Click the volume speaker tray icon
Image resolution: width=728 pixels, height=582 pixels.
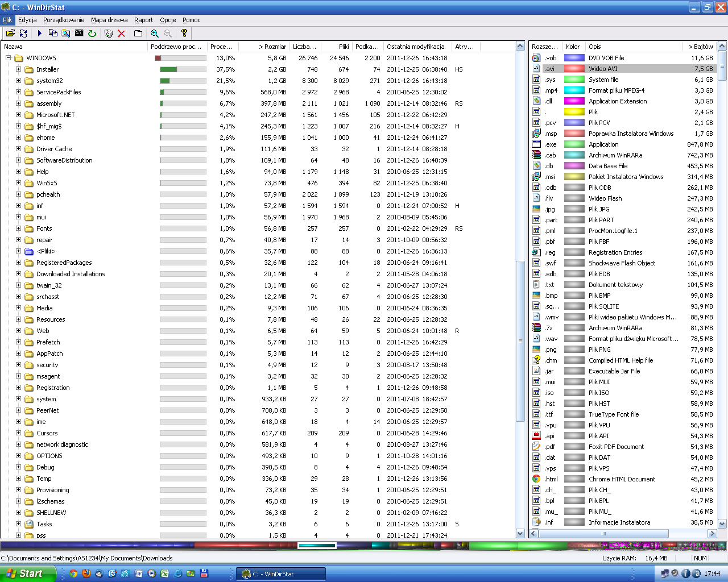pos(675,574)
